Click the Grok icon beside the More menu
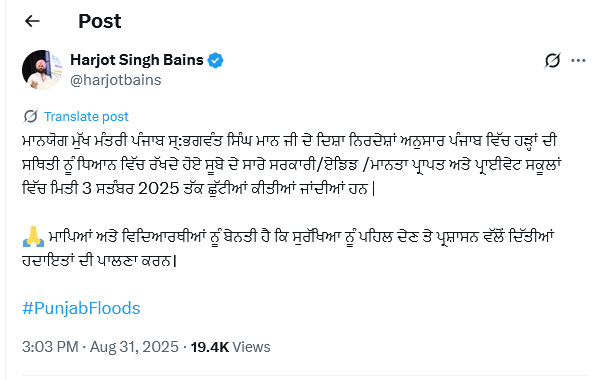Image resolution: width=604 pixels, height=380 pixels. coord(552,61)
